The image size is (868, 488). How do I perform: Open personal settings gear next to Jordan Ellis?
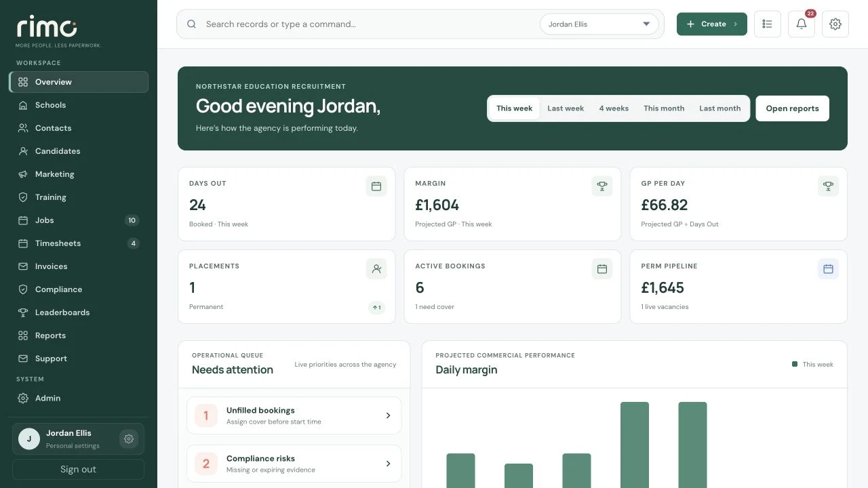[x=129, y=439]
